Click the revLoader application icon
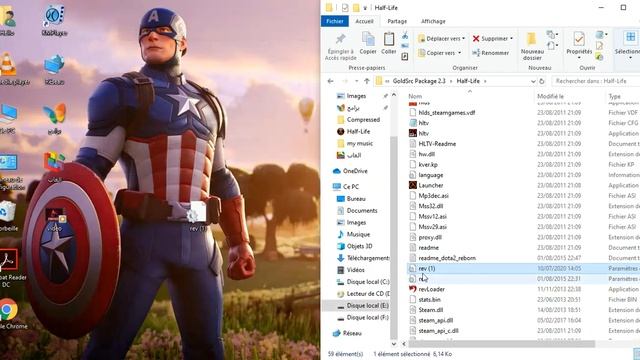 click(413, 289)
